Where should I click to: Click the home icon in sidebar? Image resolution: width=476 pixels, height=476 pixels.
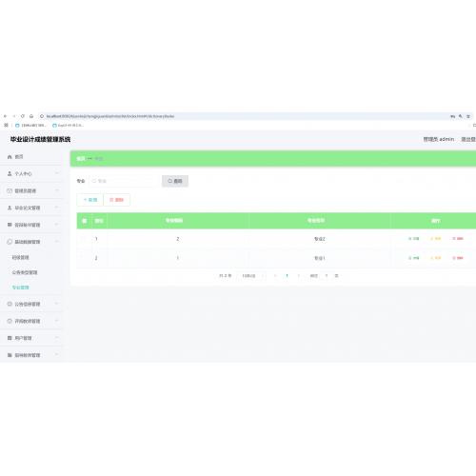coord(10,157)
